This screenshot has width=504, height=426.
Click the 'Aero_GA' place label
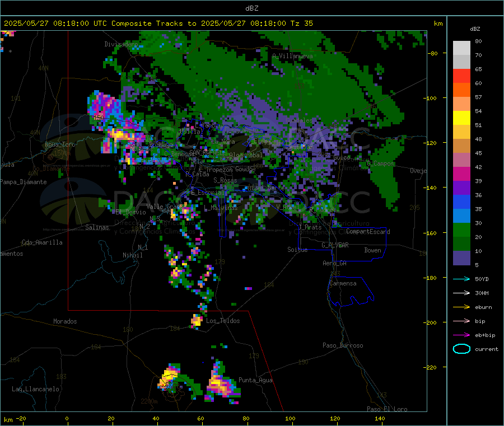point(334,263)
